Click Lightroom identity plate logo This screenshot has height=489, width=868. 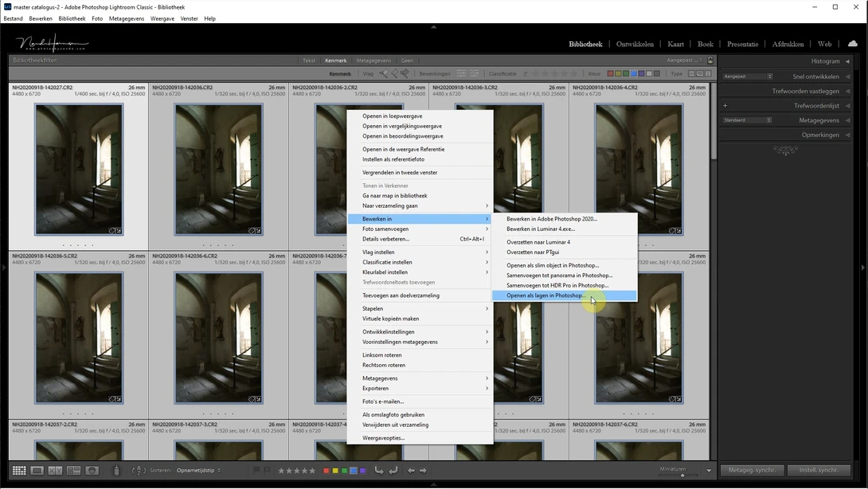coord(52,43)
